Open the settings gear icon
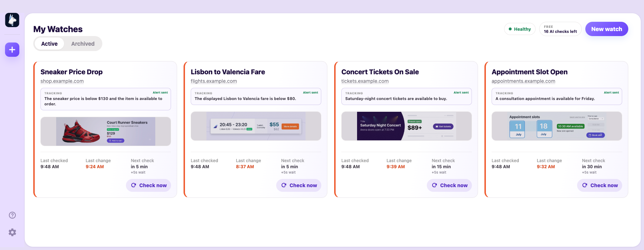The width and height of the screenshot is (644, 250). coord(12,232)
